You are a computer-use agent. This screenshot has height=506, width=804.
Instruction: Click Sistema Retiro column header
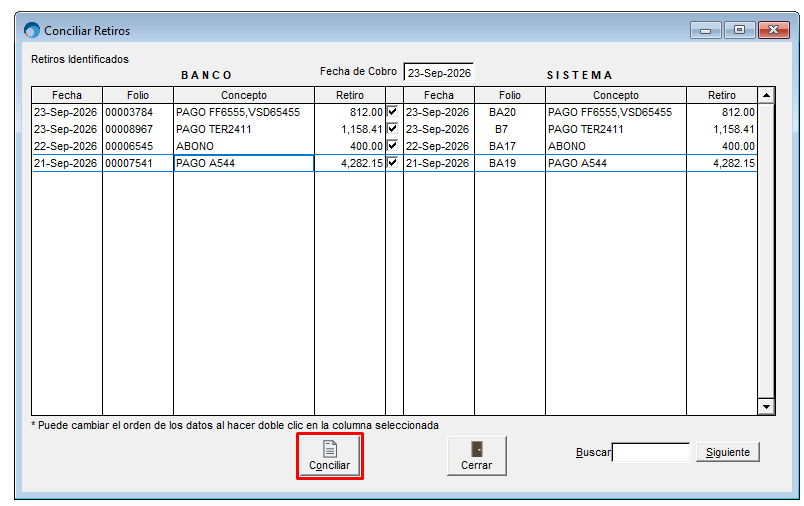click(x=721, y=95)
